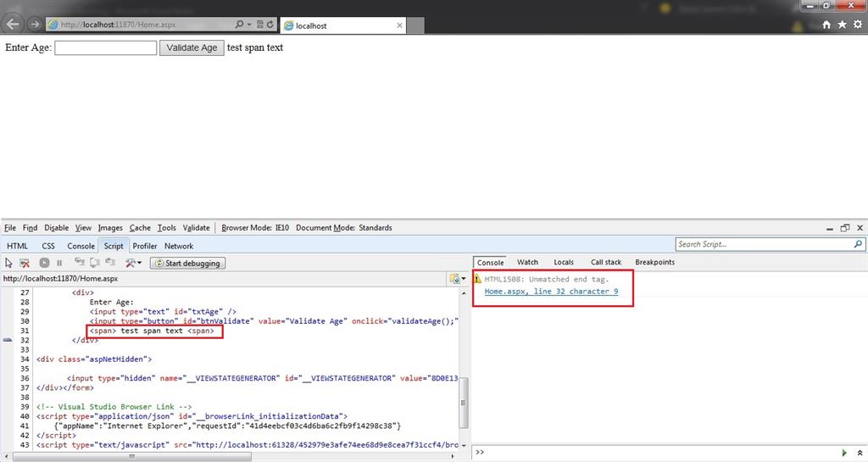
Task: Switch to the Network tab
Action: 179,246
